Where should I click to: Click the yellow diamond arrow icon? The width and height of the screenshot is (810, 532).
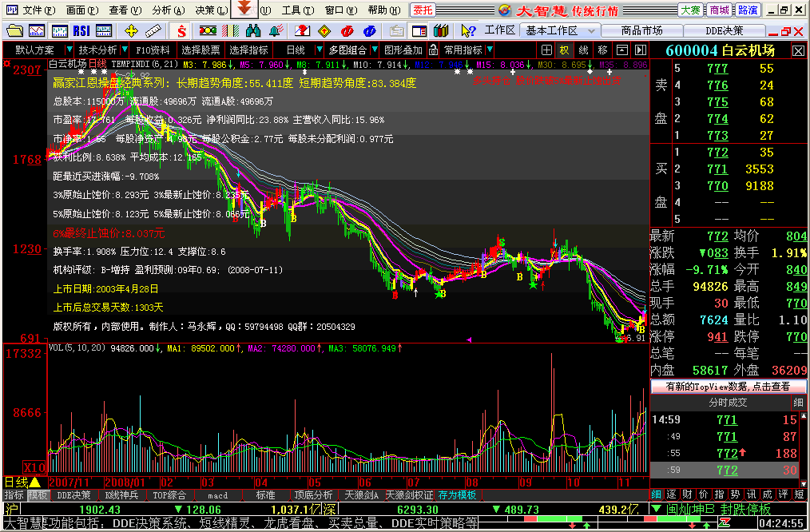pos(324,30)
